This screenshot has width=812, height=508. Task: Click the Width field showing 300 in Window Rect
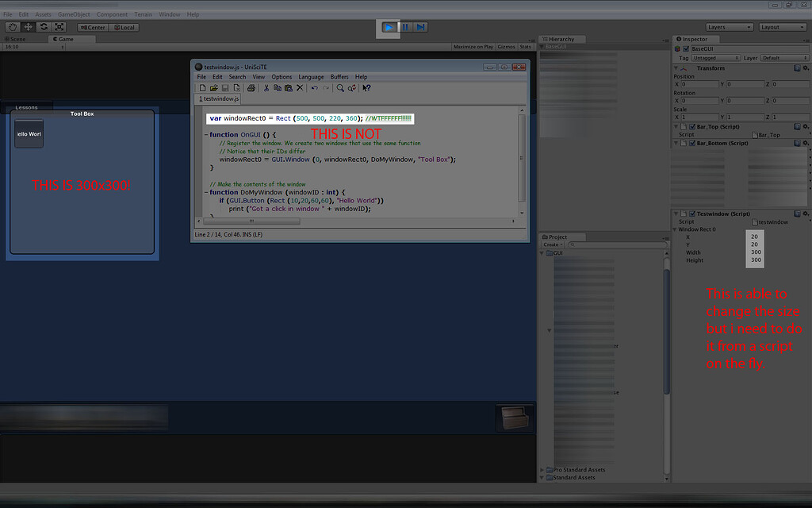pyautogui.click(x=753, y=252)
